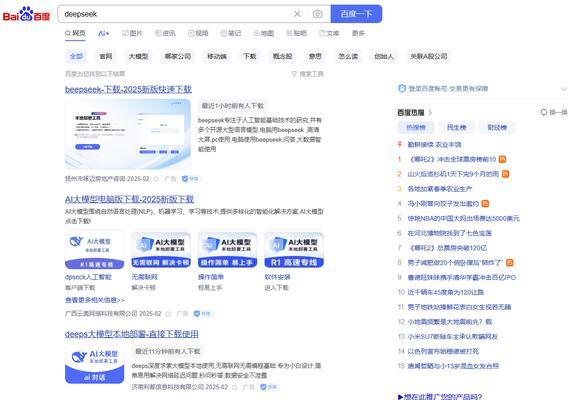Select the 创始人 filter chip
This screenshot has width=585, height=400.
point(384,56)
